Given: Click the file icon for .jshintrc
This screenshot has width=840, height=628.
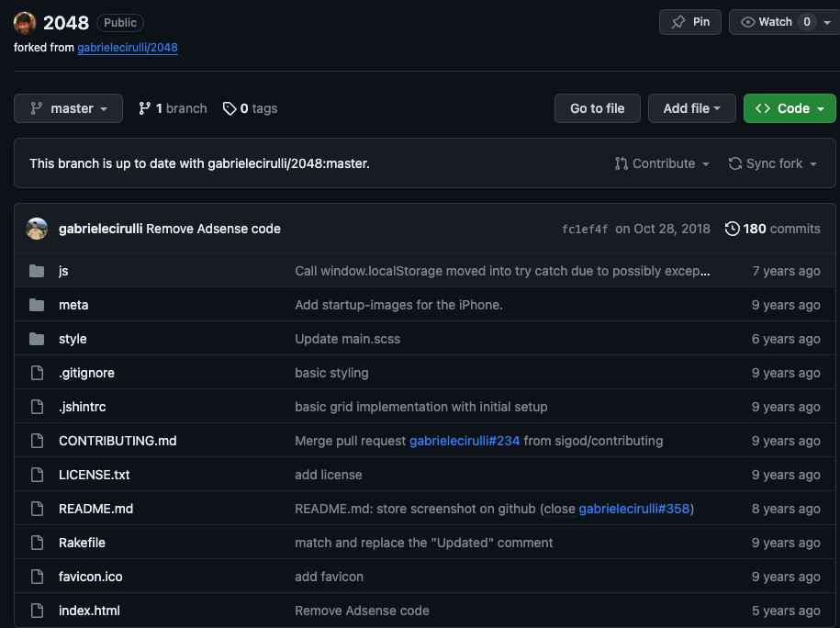Looking at the screenshot, I should pos(37,407).
